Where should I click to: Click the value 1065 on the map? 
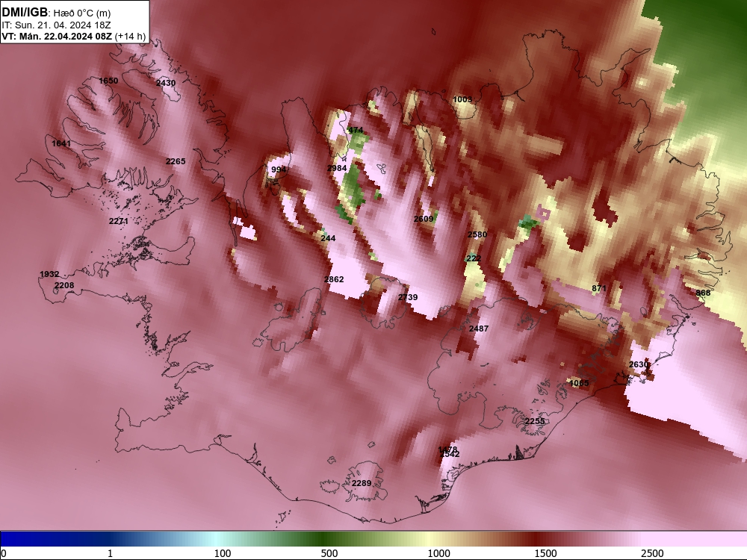click(x=579, y=383)
